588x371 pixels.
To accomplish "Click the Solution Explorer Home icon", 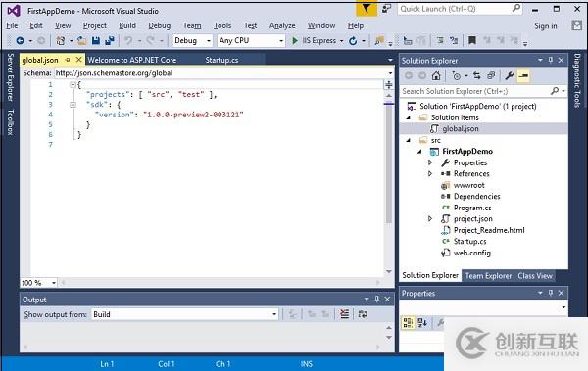I will pos(436,75).
